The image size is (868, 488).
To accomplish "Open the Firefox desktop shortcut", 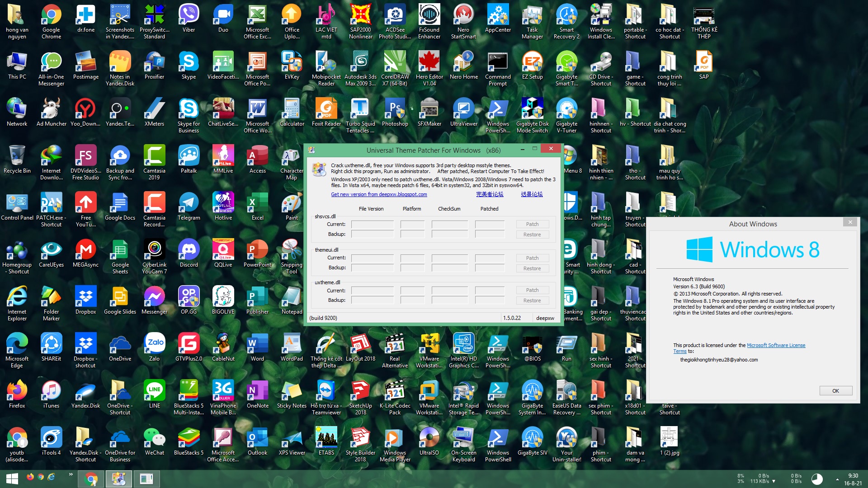I will [x=17, y=394].
